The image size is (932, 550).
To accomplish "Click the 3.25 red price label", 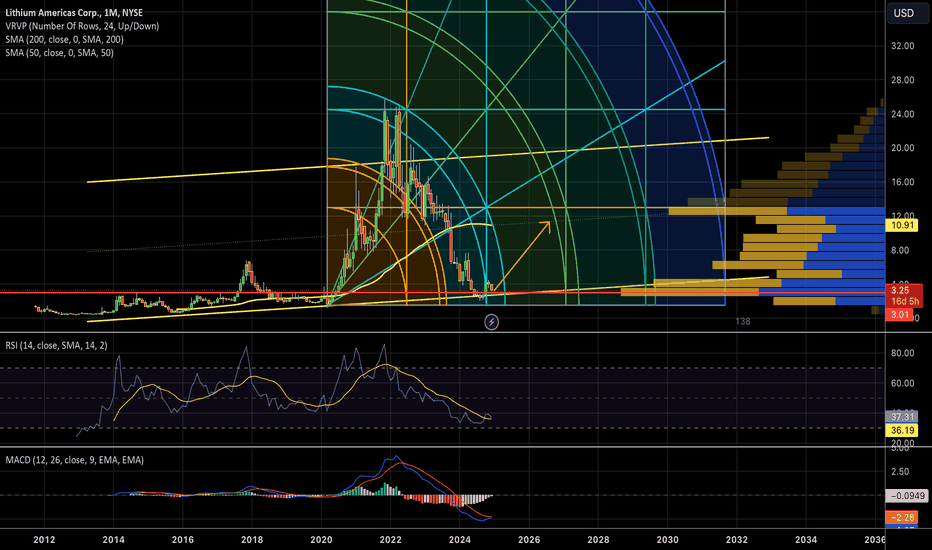I will coord(900,290).
